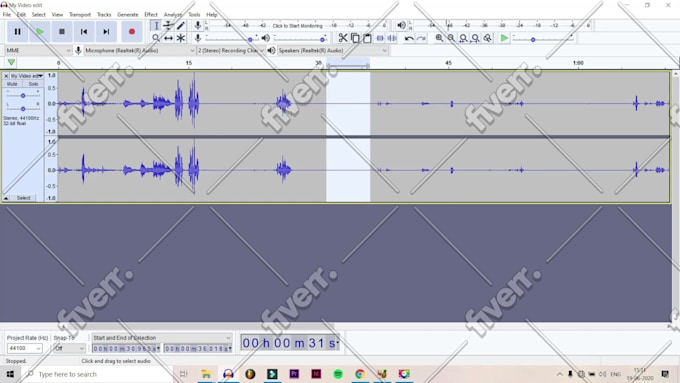680x383 pixels.
Task: Adjust the track gain slider
Action: (23, 95)
